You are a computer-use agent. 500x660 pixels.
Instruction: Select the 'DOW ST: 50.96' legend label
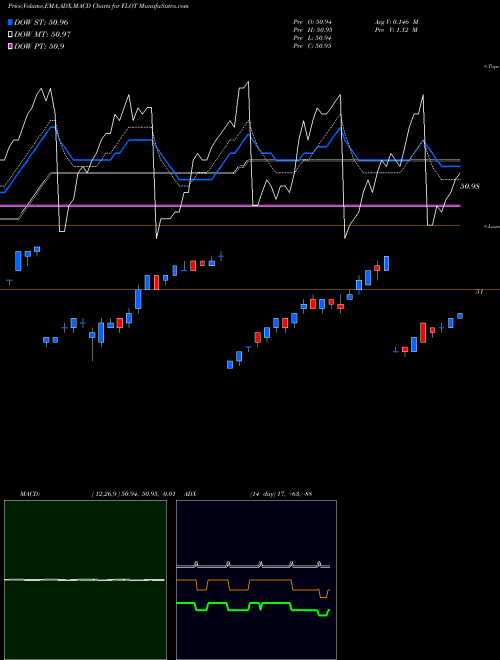[x=41, y=22]
